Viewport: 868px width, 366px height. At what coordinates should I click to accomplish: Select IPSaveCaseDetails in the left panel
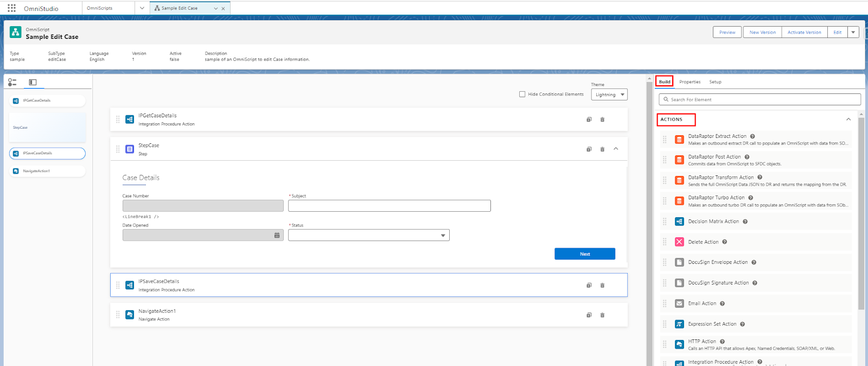tap(47, 153)
